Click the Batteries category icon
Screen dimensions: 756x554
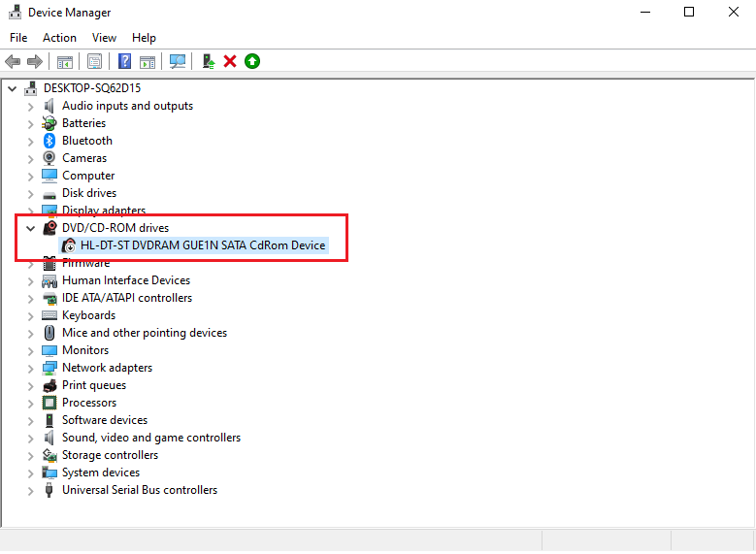[49, 123]
